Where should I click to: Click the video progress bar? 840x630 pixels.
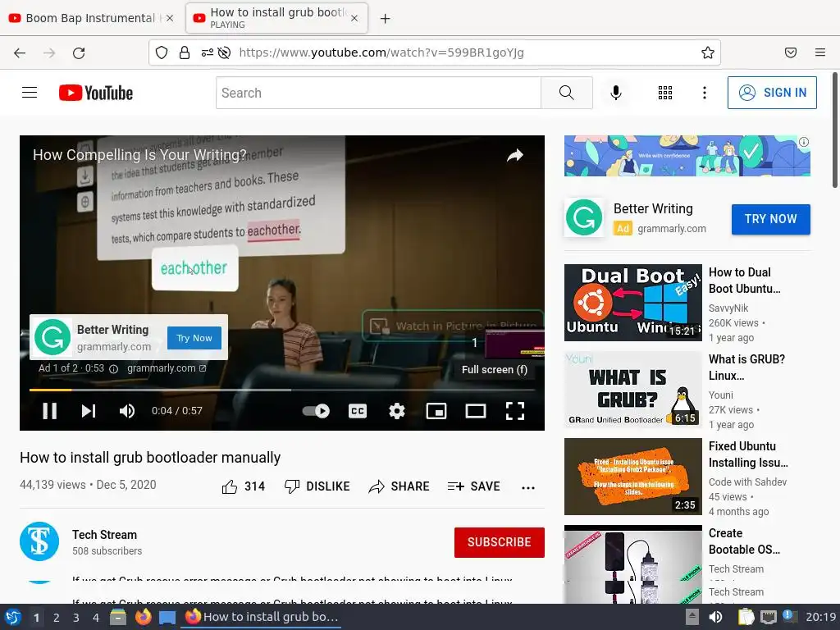pos(282,390)
